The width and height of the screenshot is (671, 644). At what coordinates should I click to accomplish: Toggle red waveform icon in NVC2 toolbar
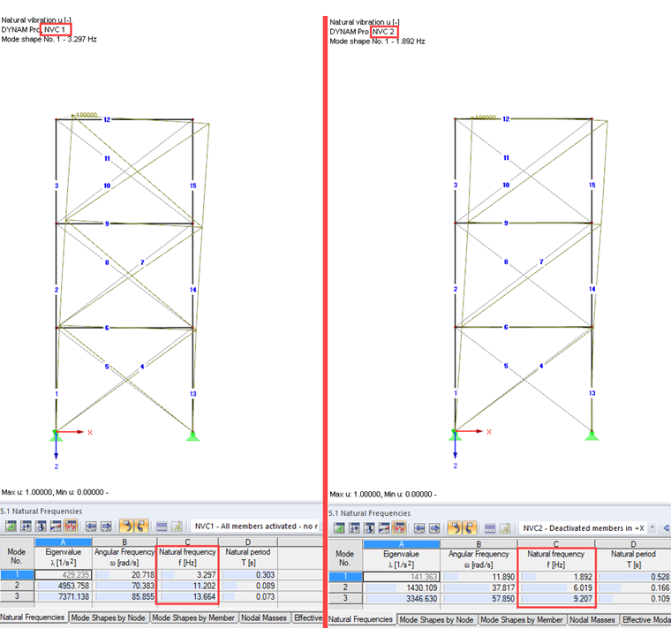[x=399, y=528]
